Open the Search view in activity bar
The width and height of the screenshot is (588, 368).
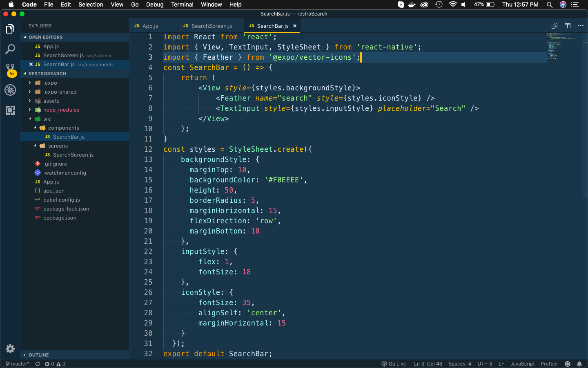10,49
